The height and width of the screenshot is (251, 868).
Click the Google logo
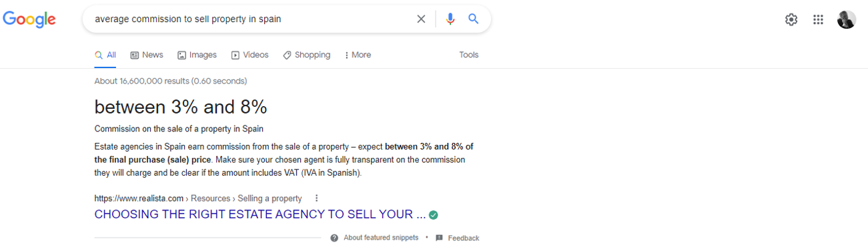point(29,19)
